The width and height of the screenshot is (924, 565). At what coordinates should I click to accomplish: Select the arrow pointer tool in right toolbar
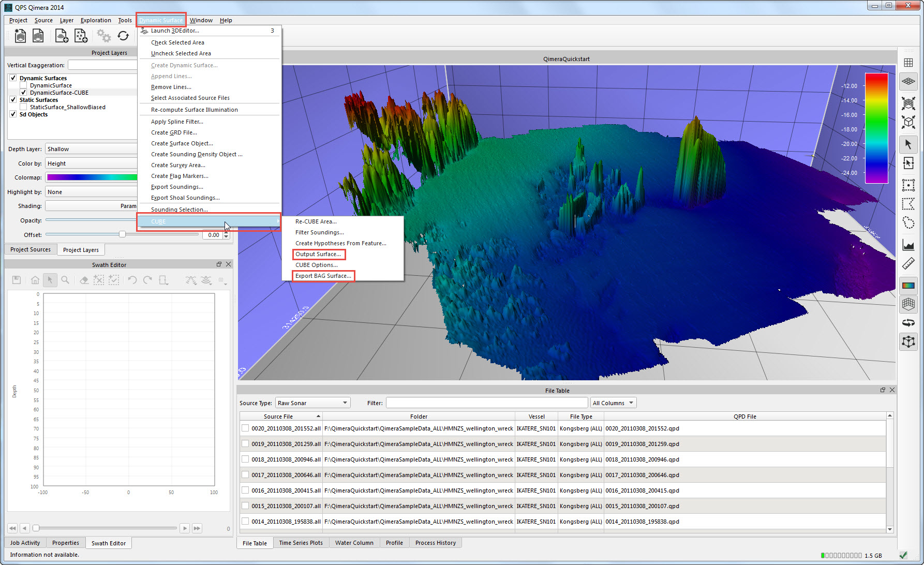[x=908, y=144]
